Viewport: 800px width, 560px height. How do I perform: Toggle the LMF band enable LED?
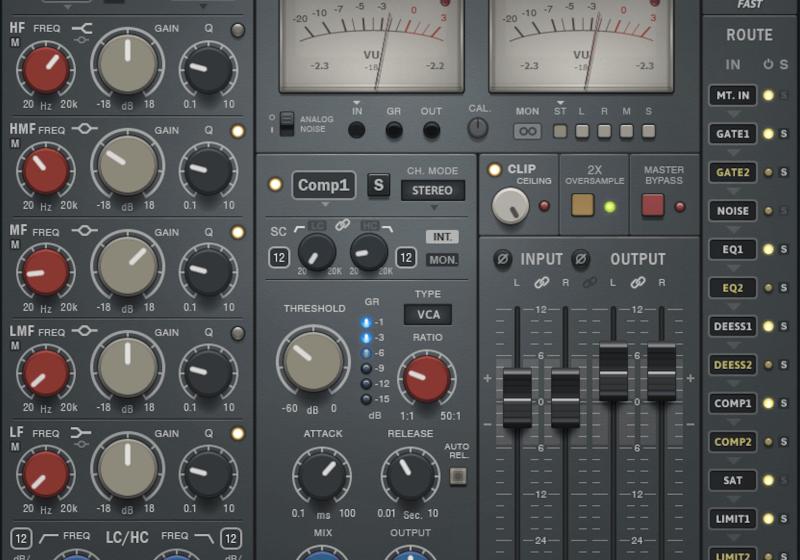click(x=237, y=333)
